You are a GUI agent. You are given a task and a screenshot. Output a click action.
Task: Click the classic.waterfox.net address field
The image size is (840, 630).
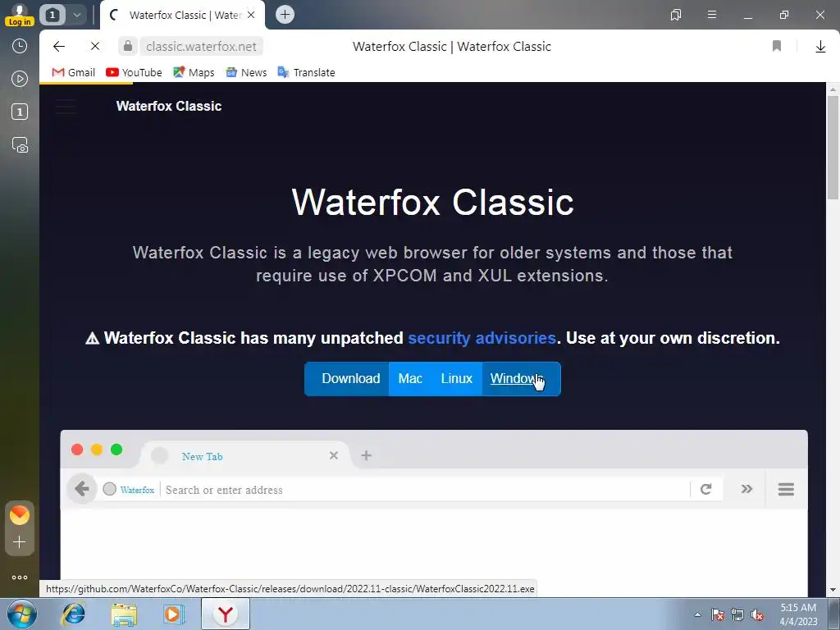(x=202, y=47)
